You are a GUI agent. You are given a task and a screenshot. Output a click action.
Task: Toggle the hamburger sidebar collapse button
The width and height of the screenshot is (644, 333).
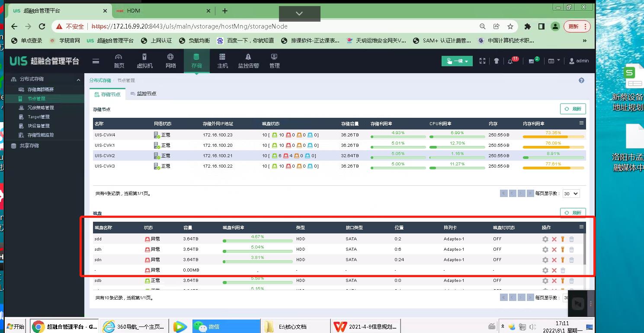click(x=96, y=61)
